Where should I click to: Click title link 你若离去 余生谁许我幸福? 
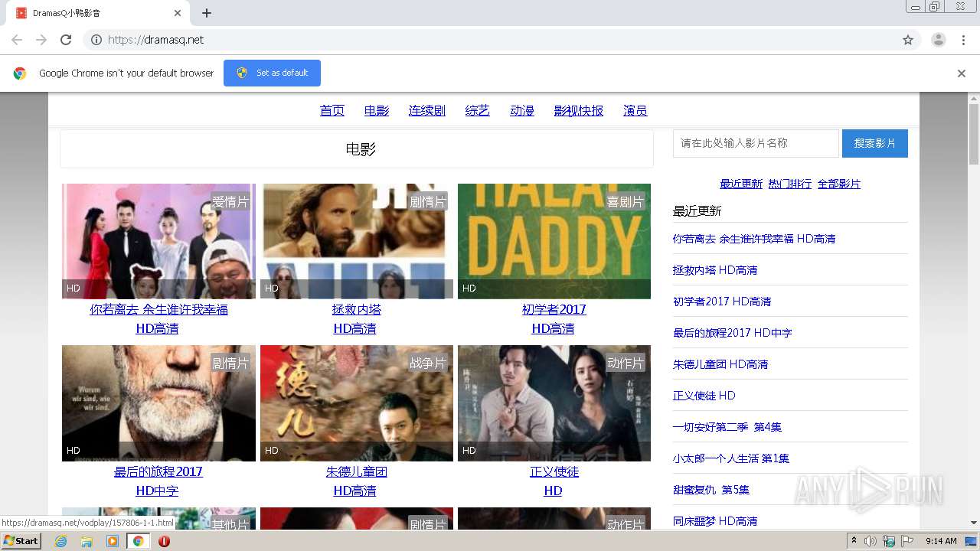(x=158, y=309)
